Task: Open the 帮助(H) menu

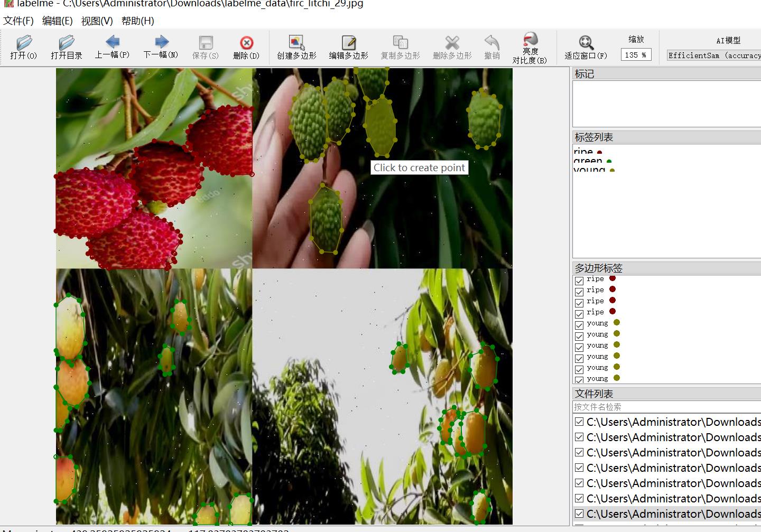Action: pos(138,21)
